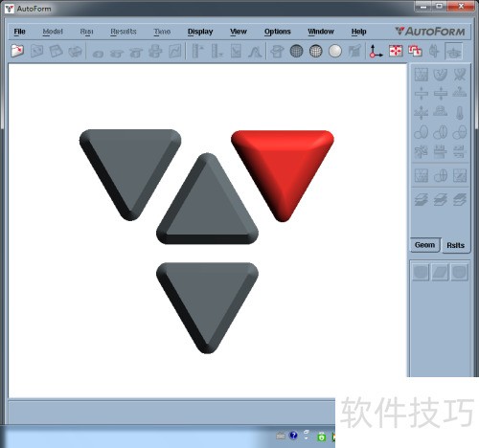This screenshot has height=448, width=479.
Task: Click the open file folder icon
Action: tap(17, 51)
